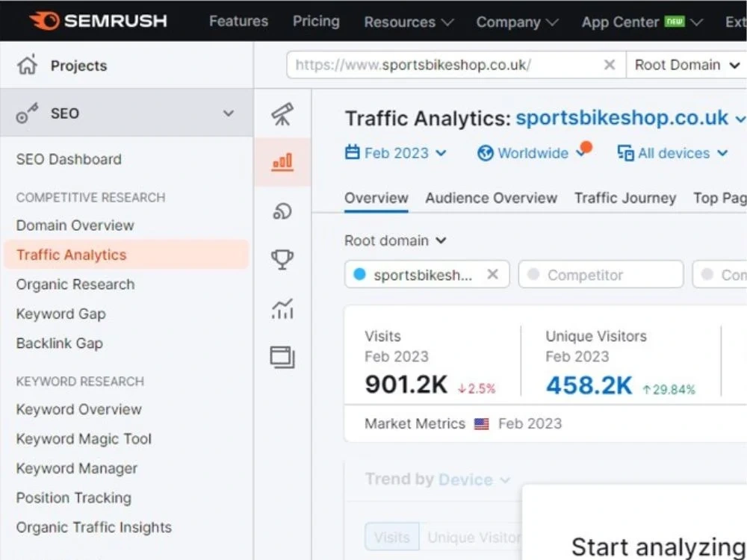This screenshot has height=560, width=747.
Task: Open the App Center menu
Action: pos(642,22)
